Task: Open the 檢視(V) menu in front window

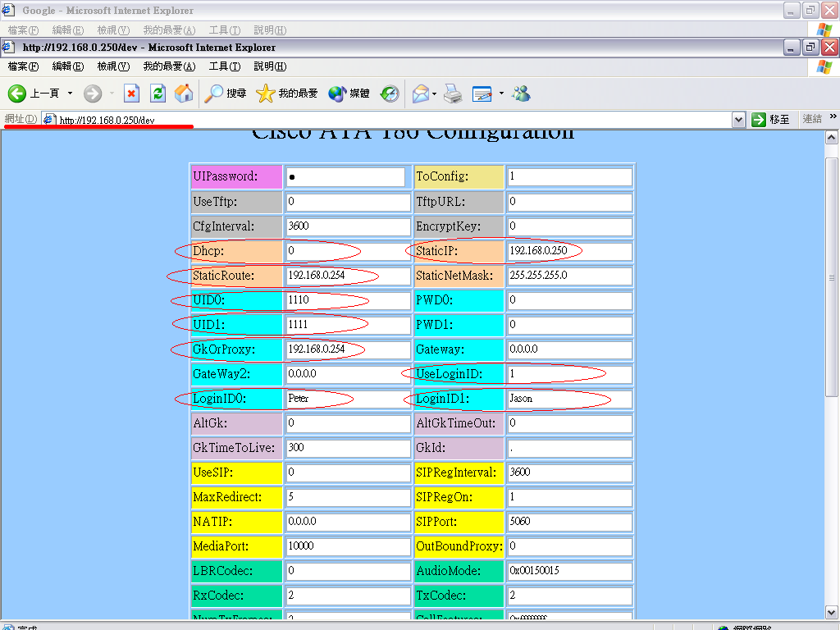Action: pyautogui.click(x=113, y=66)
